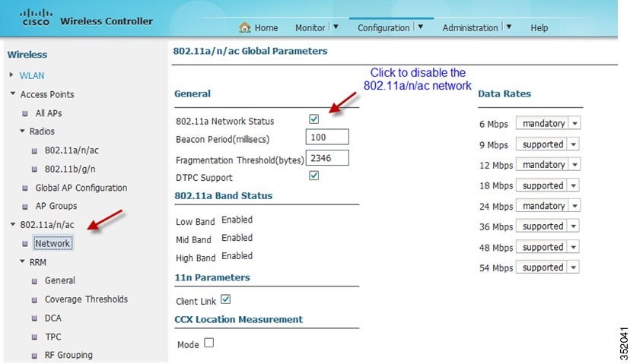The width and height of the screenshot is (630, 364).
Task: Collapse the 802.11a/n/ac tree node arrow
Action: coord(13,224)
